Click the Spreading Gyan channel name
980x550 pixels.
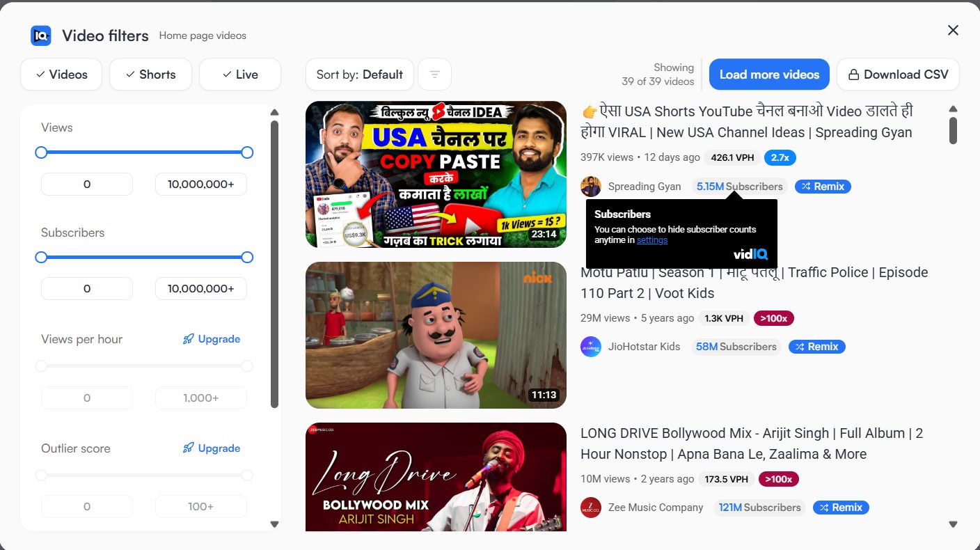645,187
